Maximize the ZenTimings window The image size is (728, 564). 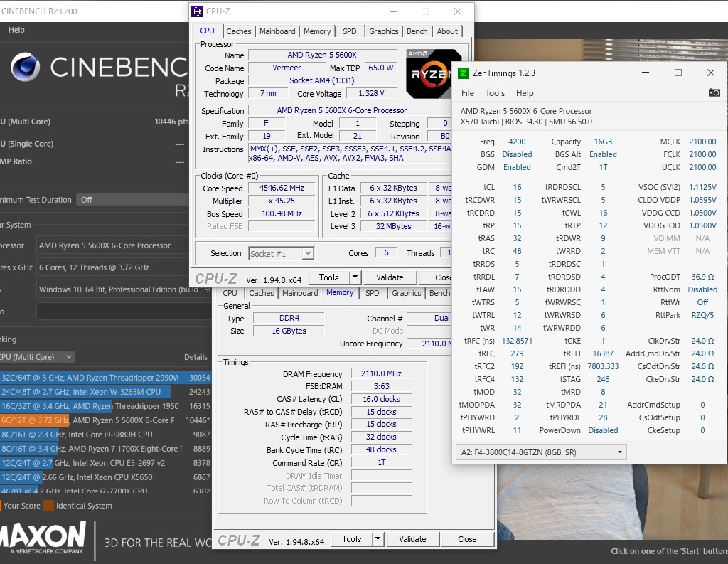(x=678, y=73)
